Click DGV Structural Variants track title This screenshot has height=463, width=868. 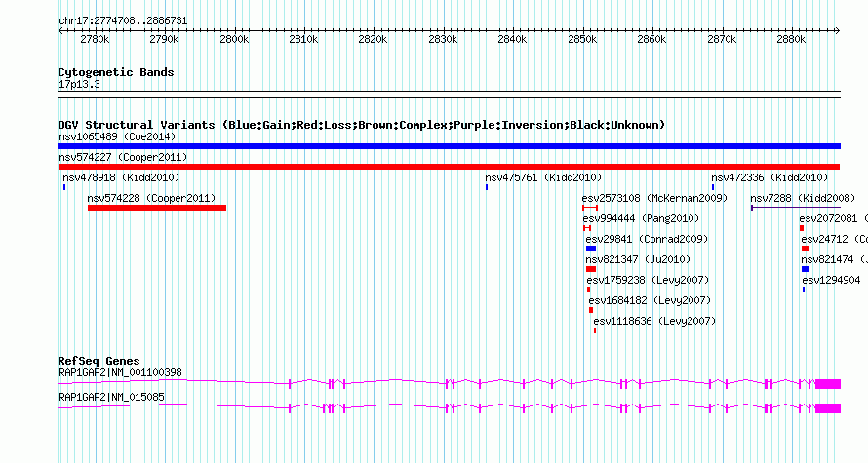pyautogui.click(x=362, y=125)
